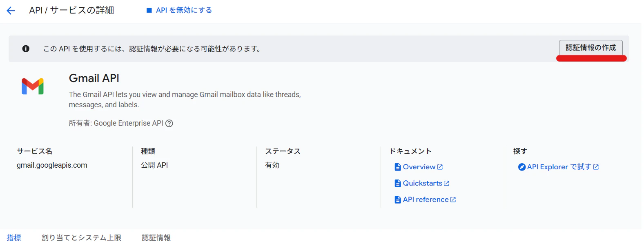Open 'API Explorer で試す' link

[x=559, y=167]
